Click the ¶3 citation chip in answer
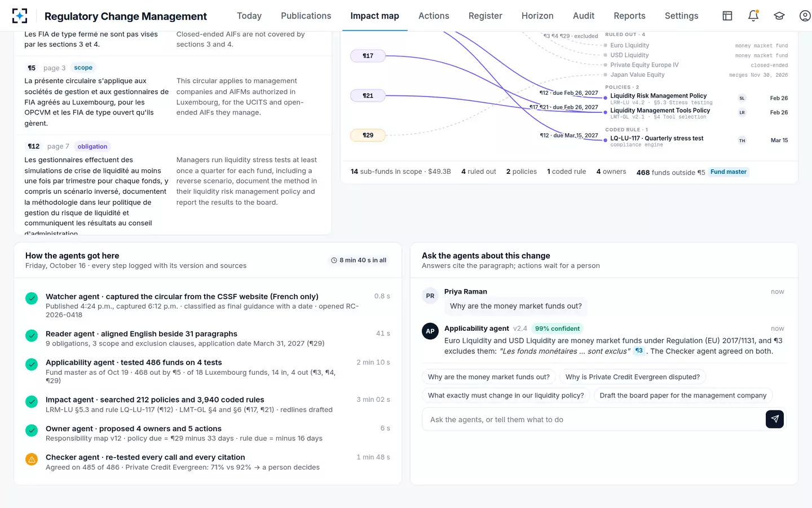The width and height of the screenshot is (812, 508). pos(639,351)
